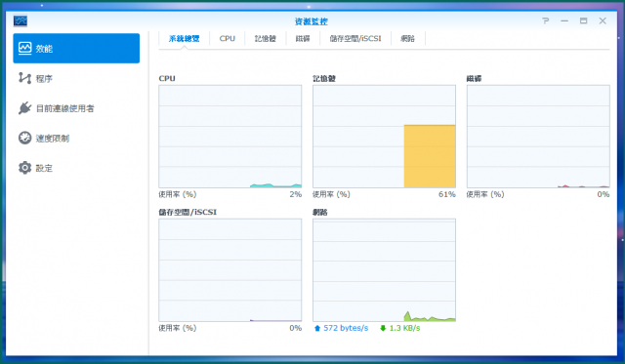The height and width of the screenshot is (364, 625).
Task: Click the CPU usage chart
Action: tap(230, 137)
